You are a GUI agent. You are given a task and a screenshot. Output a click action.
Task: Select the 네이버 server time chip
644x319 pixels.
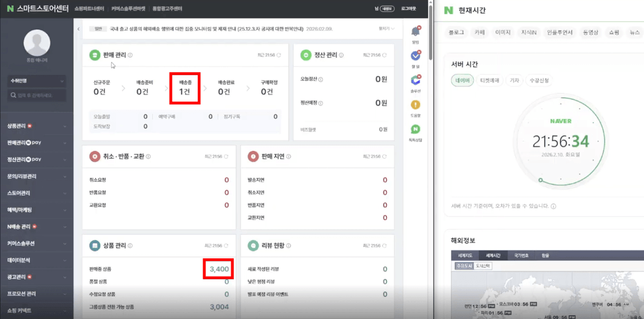(x=462, y=80)
